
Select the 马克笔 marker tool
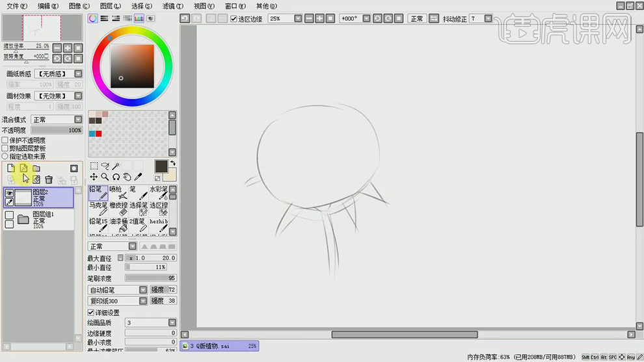[98, 209]
